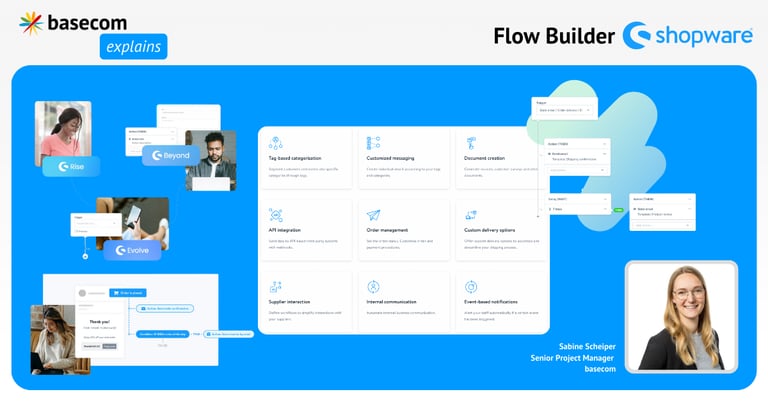Click the Thank you! text in email preview

[99, 322]
